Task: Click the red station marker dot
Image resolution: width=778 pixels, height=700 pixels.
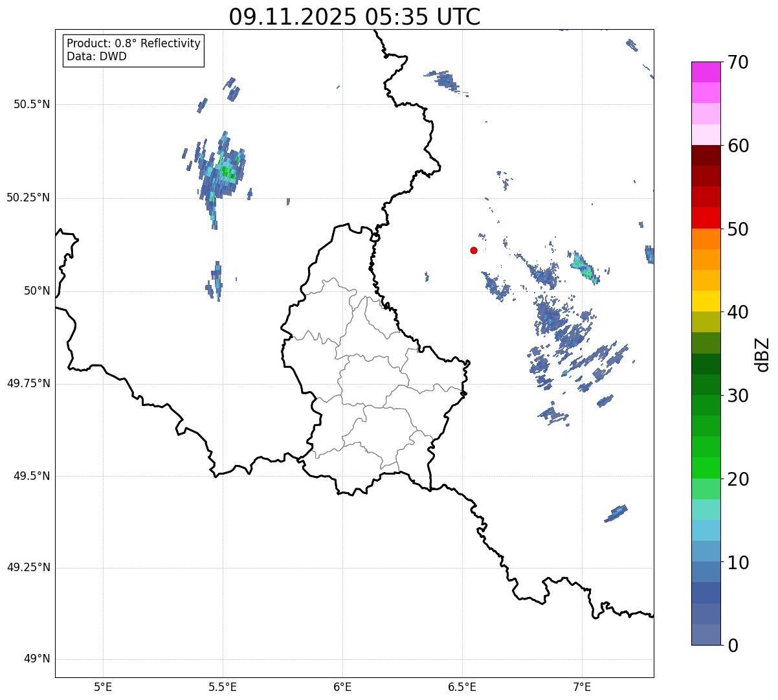Action: tap(474, 250)
